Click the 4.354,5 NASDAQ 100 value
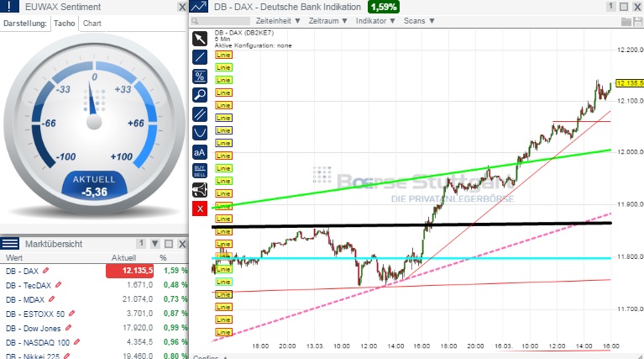Viewport: 644px width, 359px height. tap(139, 342)
